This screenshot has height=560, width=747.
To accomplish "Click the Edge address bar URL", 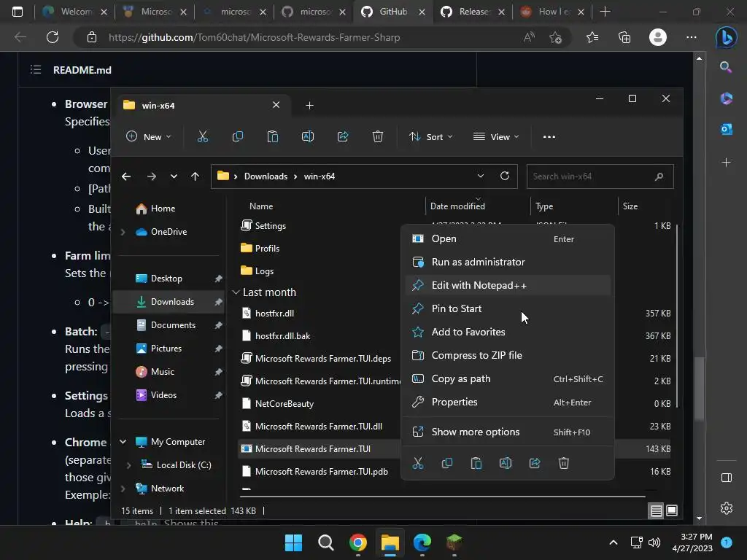I will (x=254, y=37).
